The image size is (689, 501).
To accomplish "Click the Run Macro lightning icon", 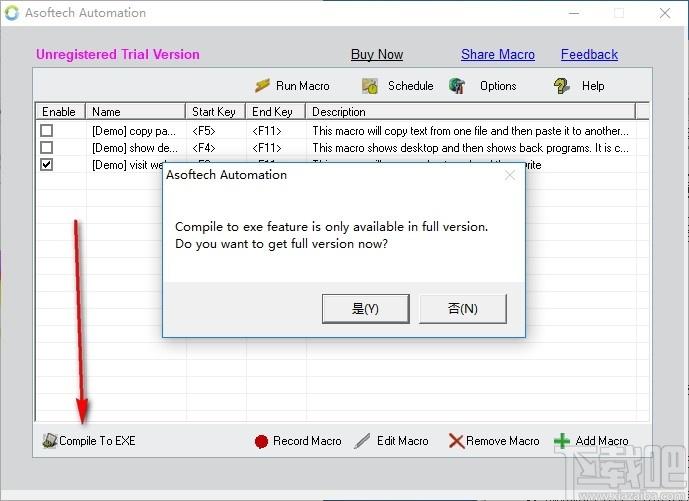I will click(x=262, y=86).
